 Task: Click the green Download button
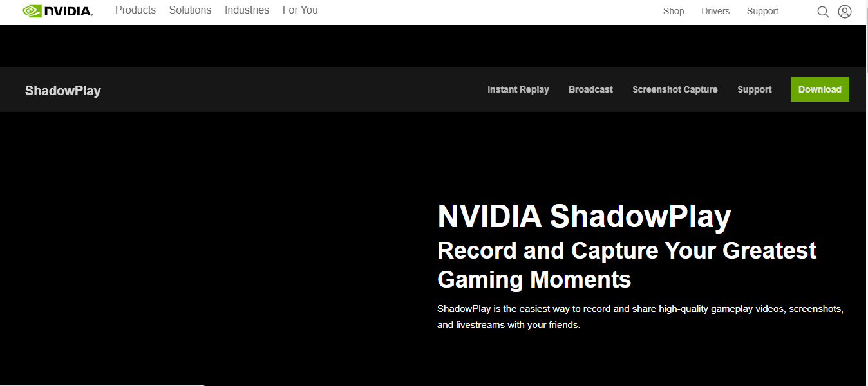820,89
